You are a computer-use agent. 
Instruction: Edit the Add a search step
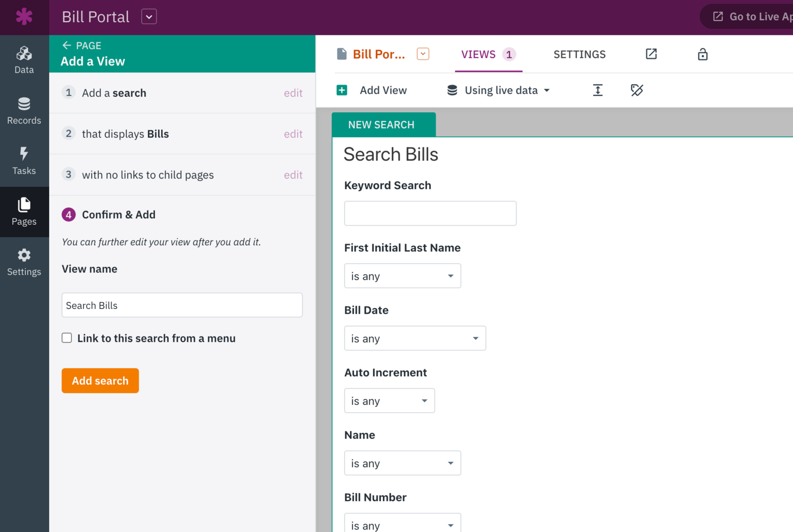click(293, 92)
